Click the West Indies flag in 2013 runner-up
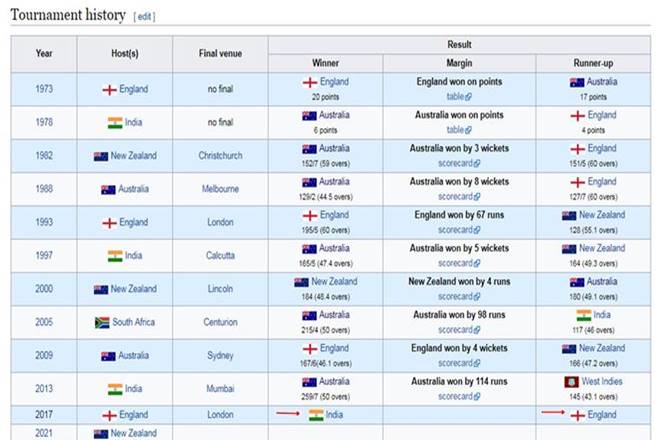 coord(572,382)
